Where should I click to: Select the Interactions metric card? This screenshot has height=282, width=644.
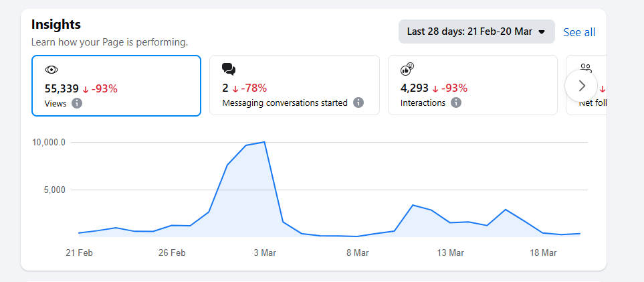coord(472,85)
